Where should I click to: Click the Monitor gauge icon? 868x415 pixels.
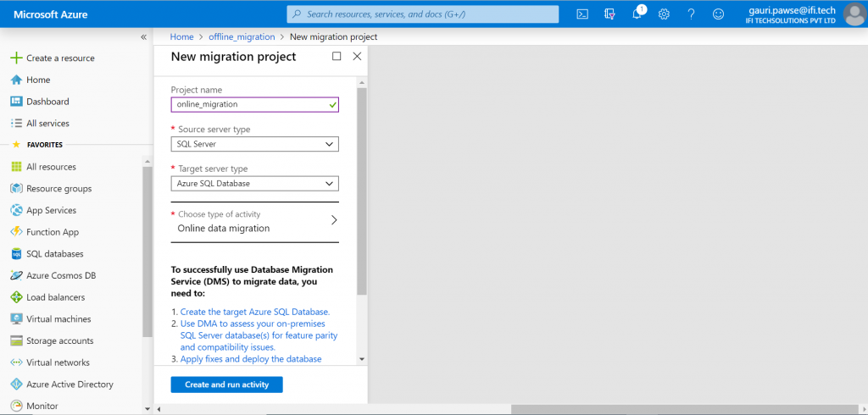[16, 406]
